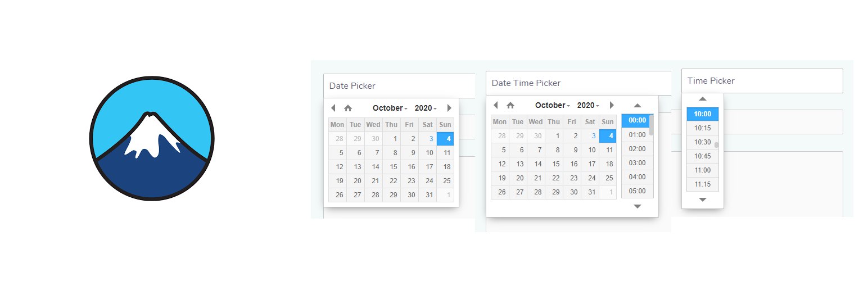Viewport: 868px width, 281px height.
Task: Click up arrow in Time Picker list
Action: (x=702, y=99)
